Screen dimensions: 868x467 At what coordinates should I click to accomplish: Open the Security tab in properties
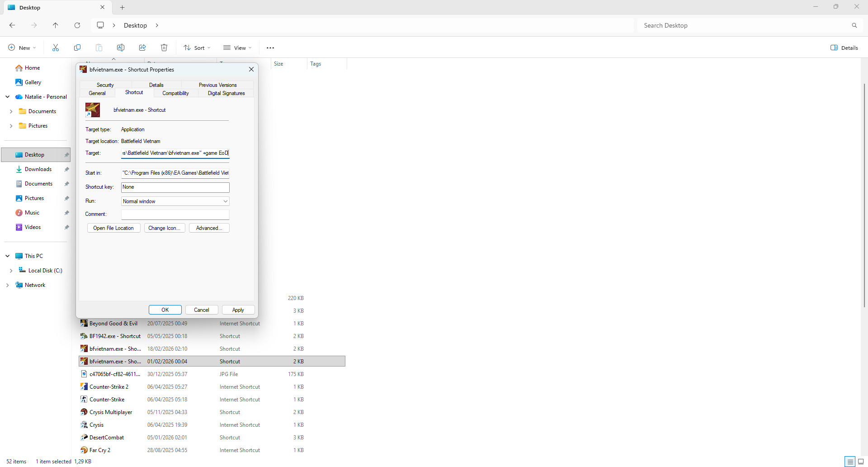(105, 85)
